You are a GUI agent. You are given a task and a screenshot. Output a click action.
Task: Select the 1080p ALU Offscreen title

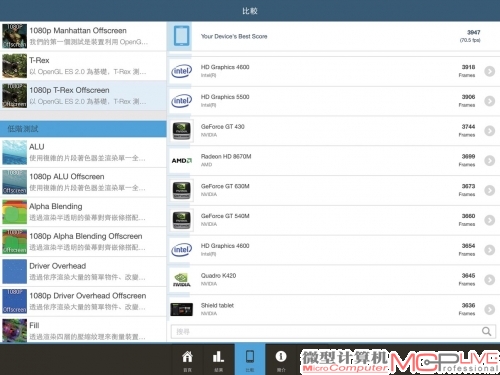point(67,177)
